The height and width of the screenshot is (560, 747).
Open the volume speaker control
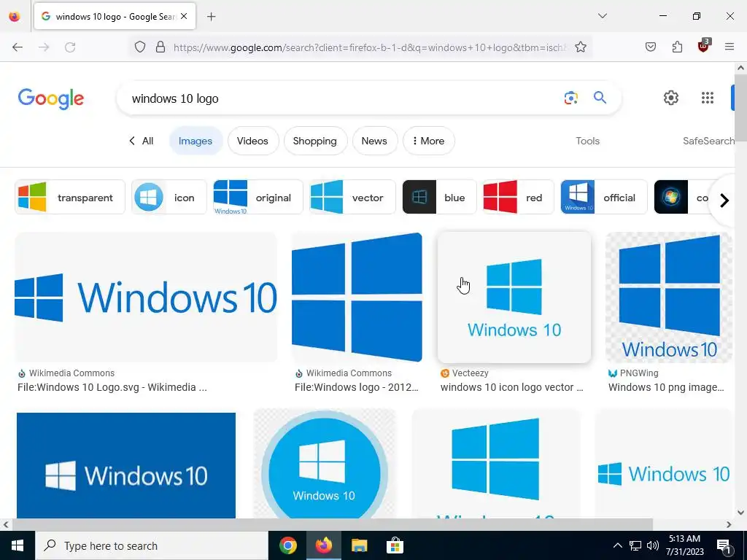pos(653,545)
